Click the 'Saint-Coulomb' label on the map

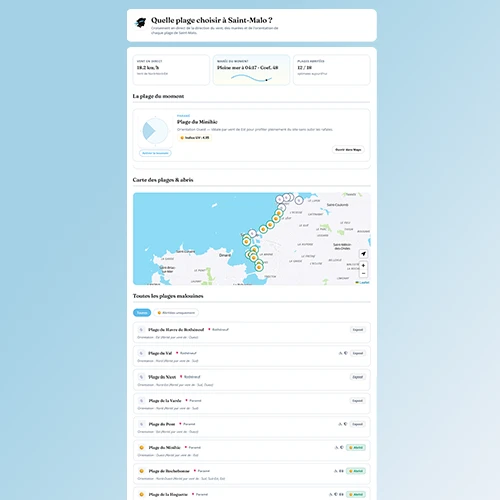point(337,205)
